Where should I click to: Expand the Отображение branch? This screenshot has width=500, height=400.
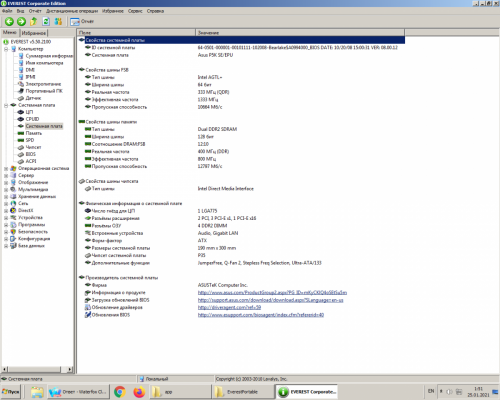(6, 182)
